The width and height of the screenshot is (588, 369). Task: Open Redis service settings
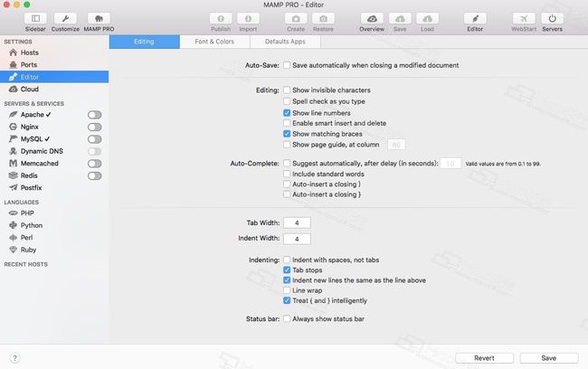[29, 175]
